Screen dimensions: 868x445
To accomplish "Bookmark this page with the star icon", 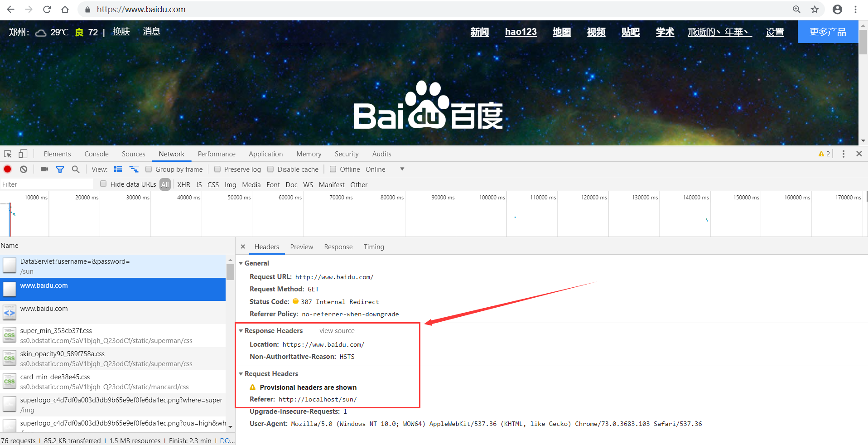I will tap(815, 10).
